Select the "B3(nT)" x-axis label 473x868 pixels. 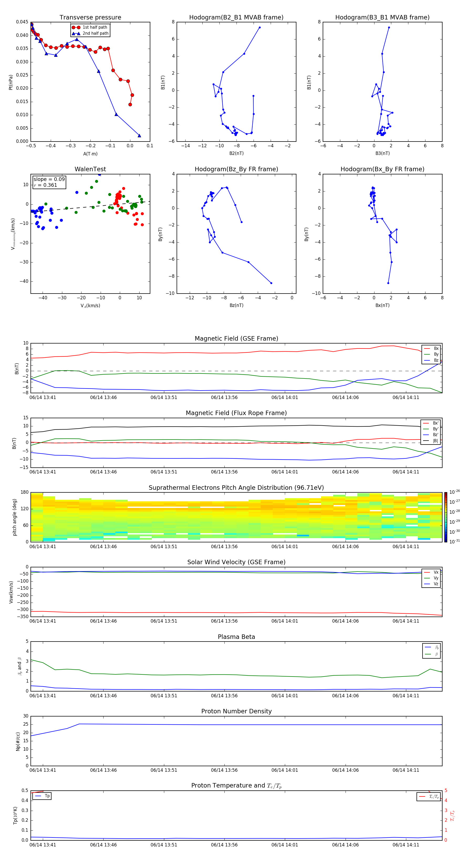pos(382,153)
